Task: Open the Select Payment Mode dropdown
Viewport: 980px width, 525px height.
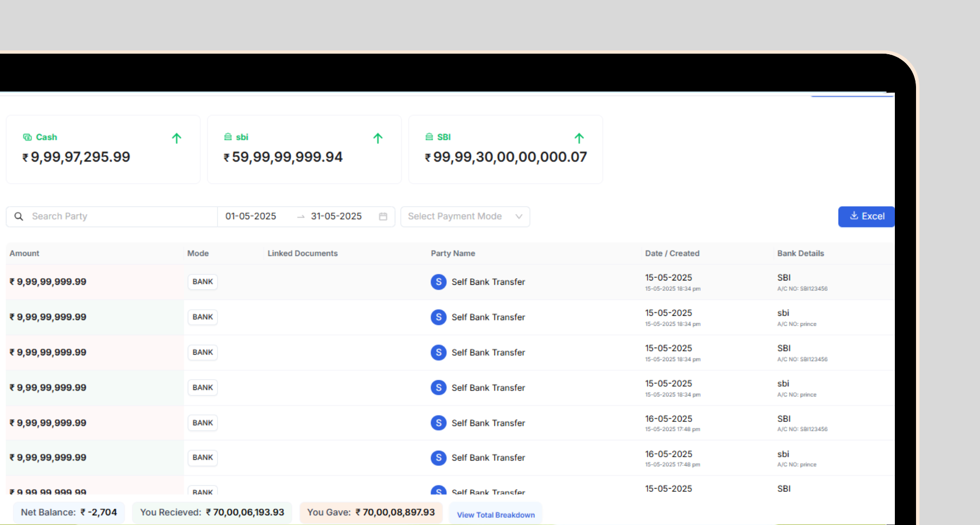Action: [465, 216]
